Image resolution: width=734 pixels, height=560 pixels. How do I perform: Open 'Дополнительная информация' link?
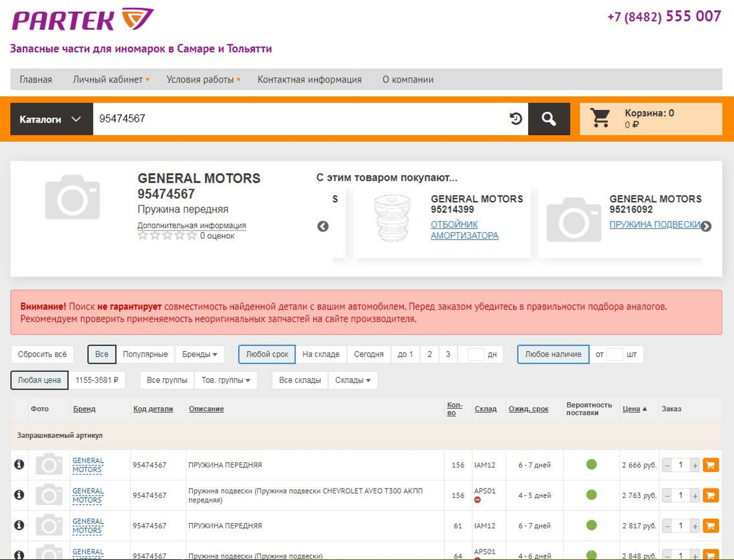(192, 225)
